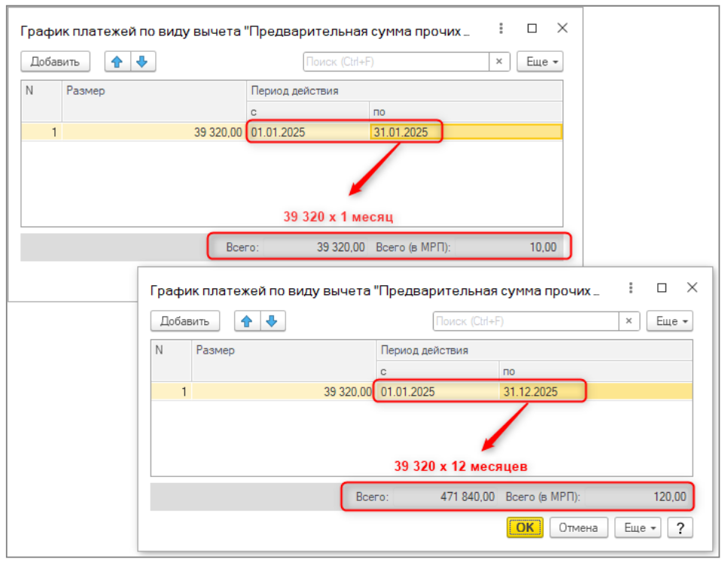Click move-up arrow in front window

point(246,321)
